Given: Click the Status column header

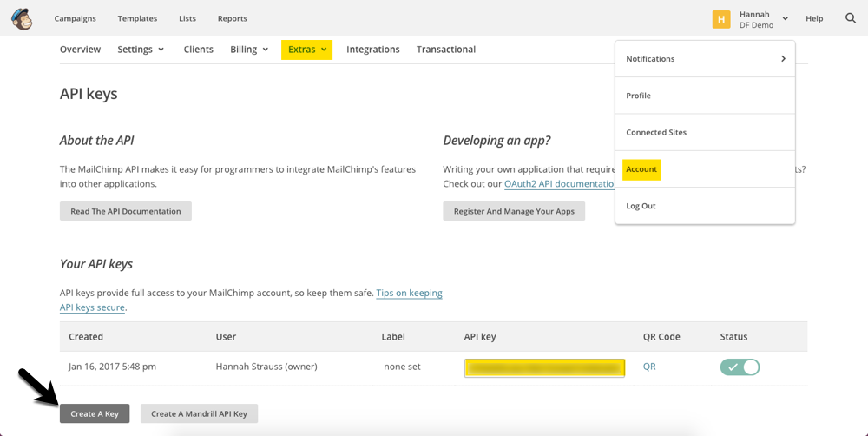Looking at the screenshot, I should point(733,337).
